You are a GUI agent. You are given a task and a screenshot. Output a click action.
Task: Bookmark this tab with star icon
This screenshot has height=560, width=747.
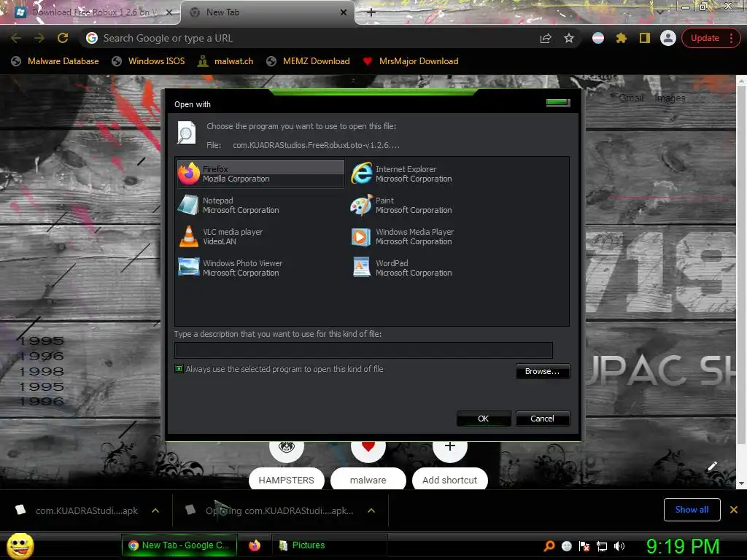point(569,38)
